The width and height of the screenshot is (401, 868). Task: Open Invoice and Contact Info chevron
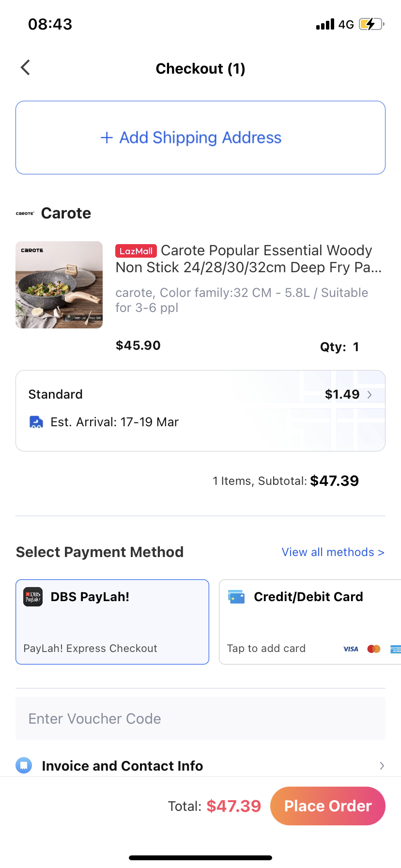pyautogui.click(x=382, y=765)
